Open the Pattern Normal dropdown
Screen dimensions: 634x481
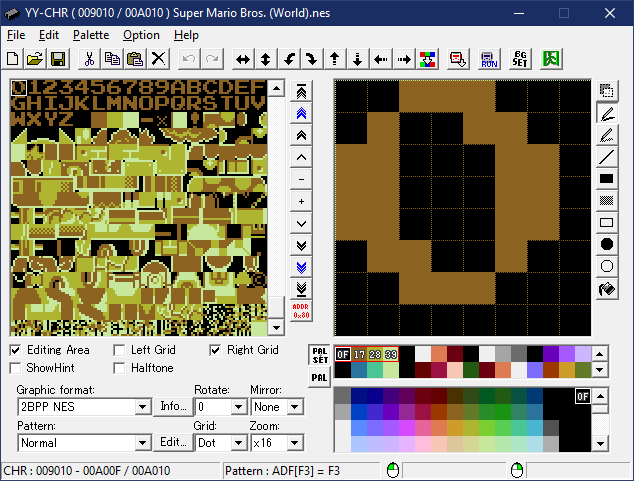(143, 443)
